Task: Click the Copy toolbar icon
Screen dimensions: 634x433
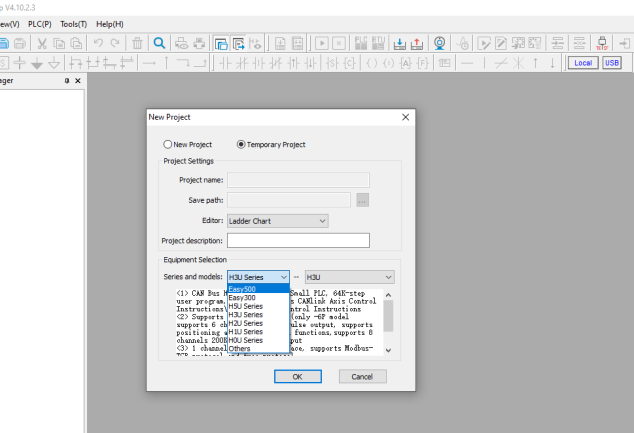Action: pyautogui.click(x=59, y=43)
